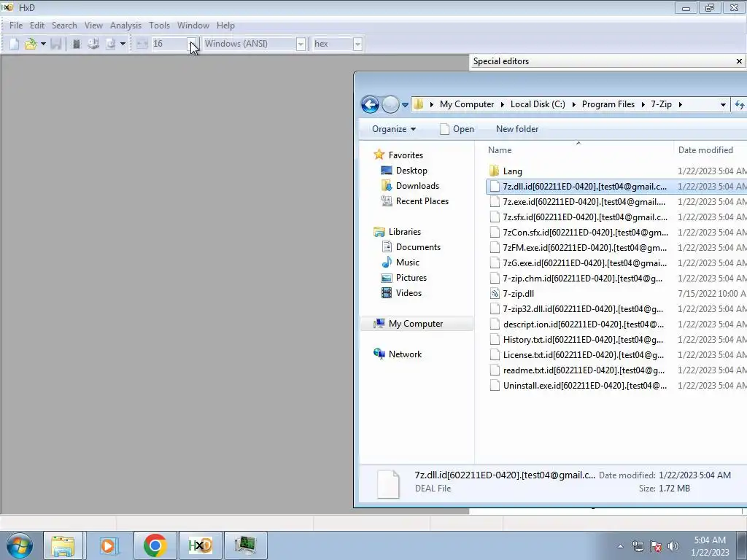Viewport: 747px width, 560px height.
Task: Click the Open file folder icon in HxD
Action: click(31, 44)
